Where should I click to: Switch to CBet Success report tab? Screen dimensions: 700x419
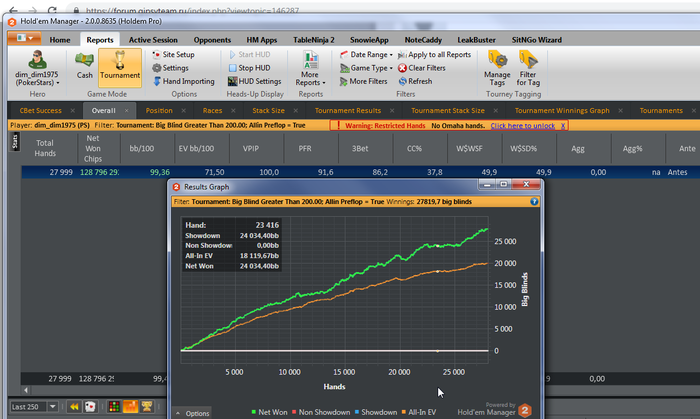click(x=41, y=111)
